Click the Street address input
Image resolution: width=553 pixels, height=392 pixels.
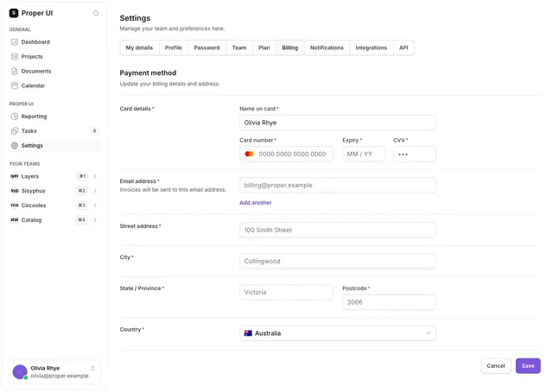[x=338, y=230]
